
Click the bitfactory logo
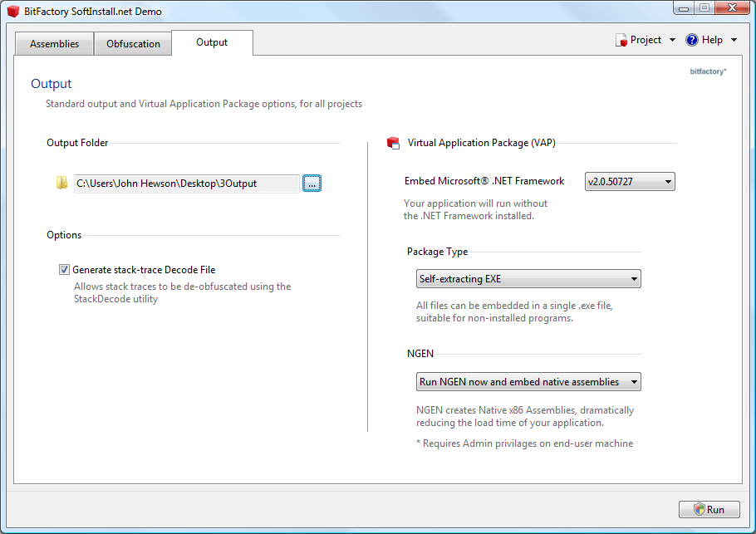tap(708, 71)
